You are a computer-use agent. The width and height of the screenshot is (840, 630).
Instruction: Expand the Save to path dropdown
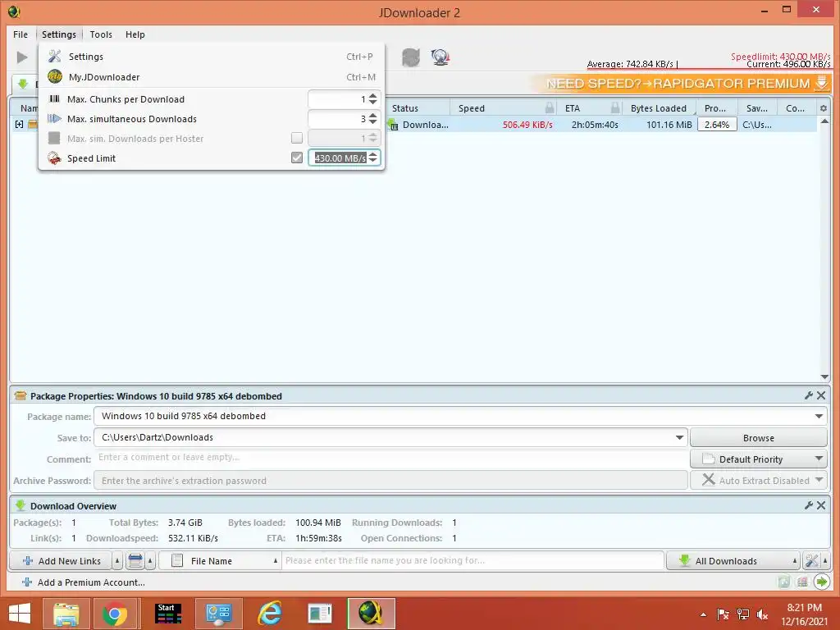(x=679, y=438)
